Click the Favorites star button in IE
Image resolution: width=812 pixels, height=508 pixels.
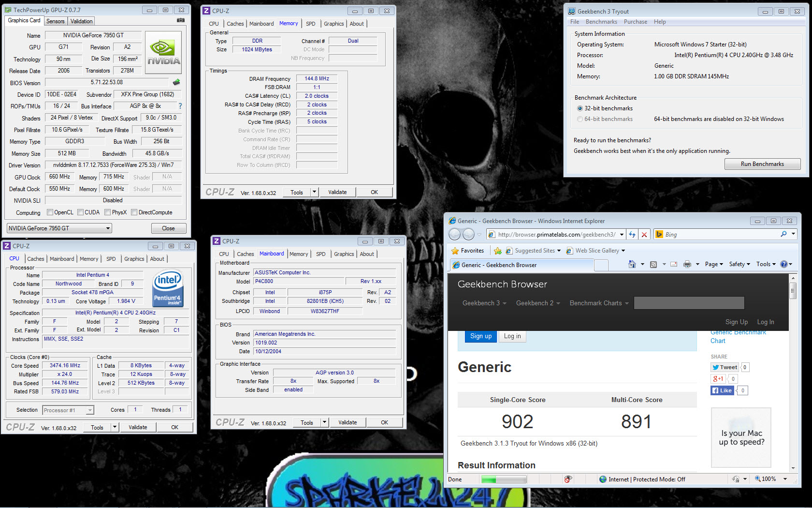467,251
